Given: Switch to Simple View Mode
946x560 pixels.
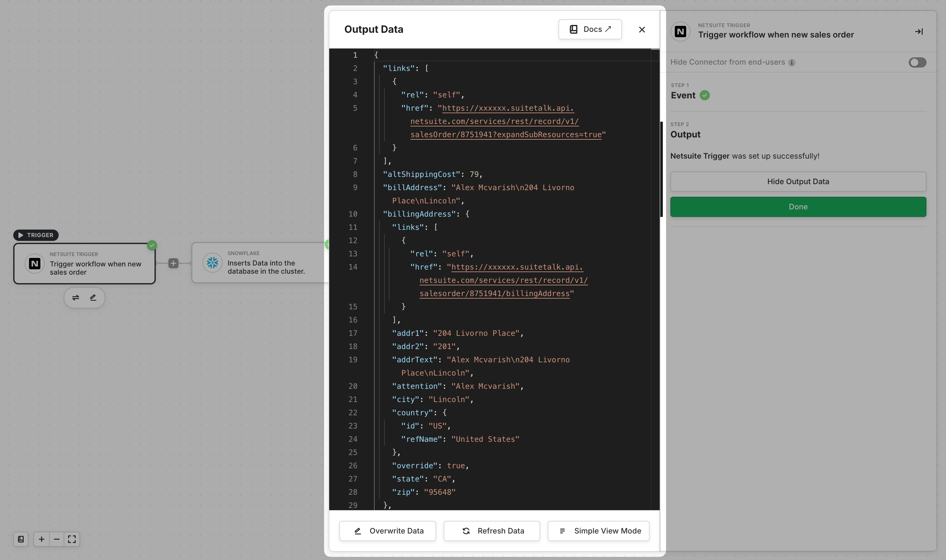Looking at the screenshot, I should click(x=599, y=531).
